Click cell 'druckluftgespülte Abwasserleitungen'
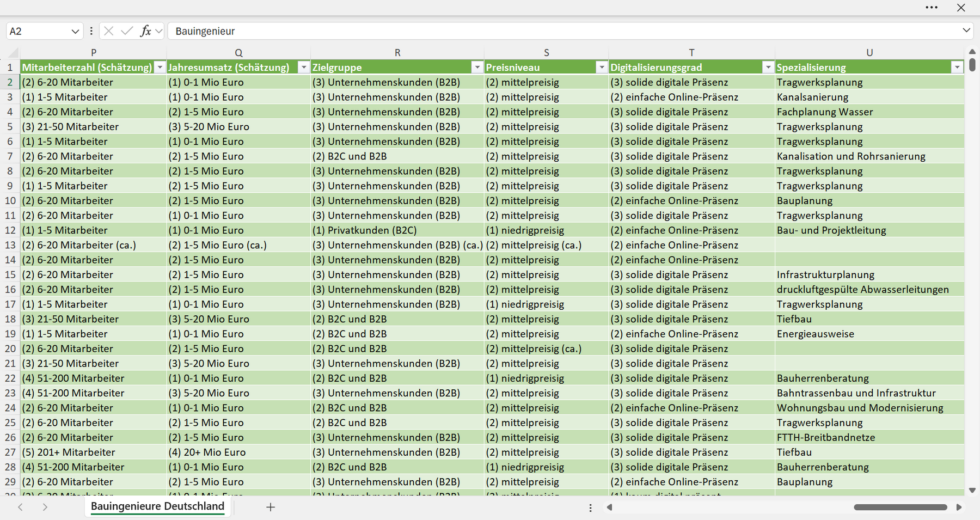Image resolution: width=980 pixels, height=520 pixels. (869, 289)
